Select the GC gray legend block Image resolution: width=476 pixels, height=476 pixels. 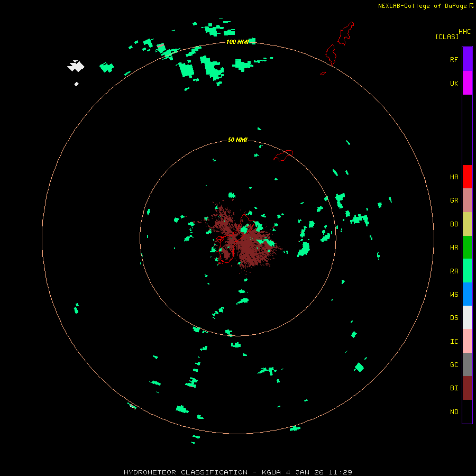click(467, 364)
